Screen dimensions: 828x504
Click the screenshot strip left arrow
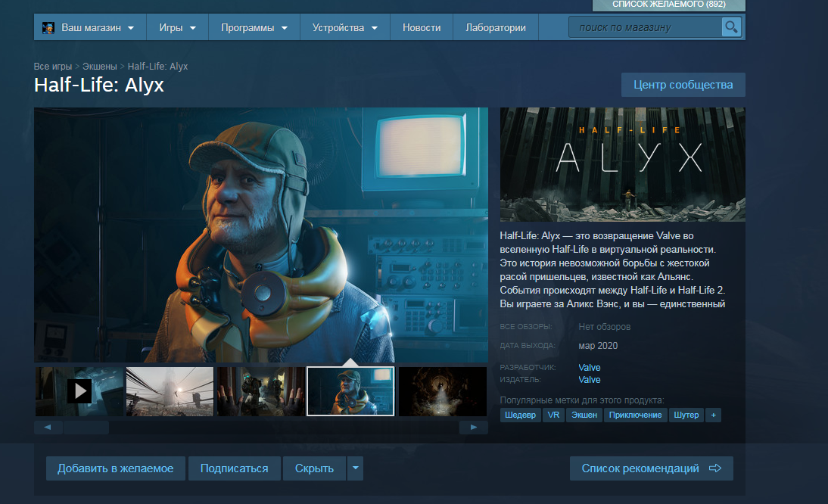click(48, 428)
